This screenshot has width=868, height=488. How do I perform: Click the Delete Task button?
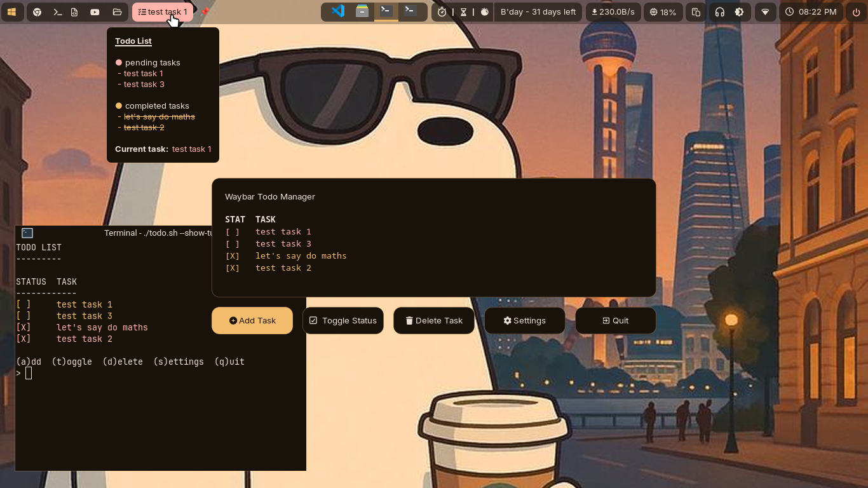[434, 320]
